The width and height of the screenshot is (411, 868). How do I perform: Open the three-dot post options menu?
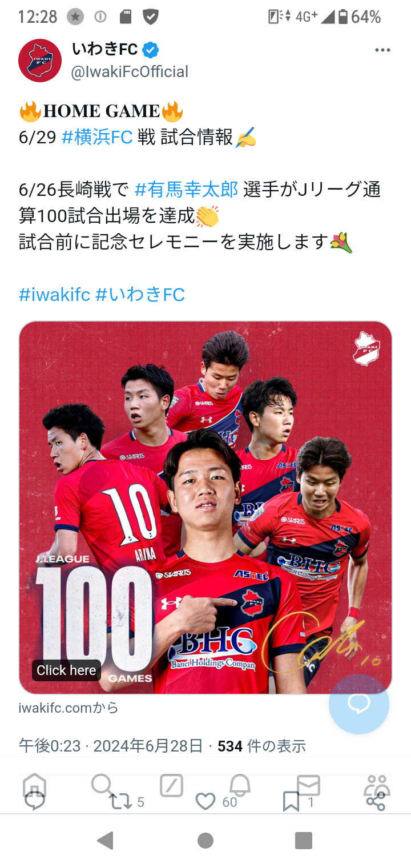[x=382, y=50]
